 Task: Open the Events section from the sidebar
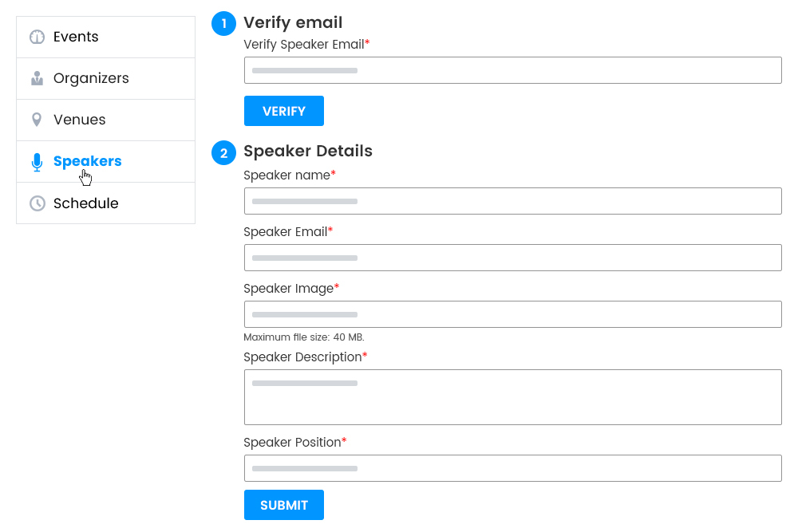coord(75,36)
